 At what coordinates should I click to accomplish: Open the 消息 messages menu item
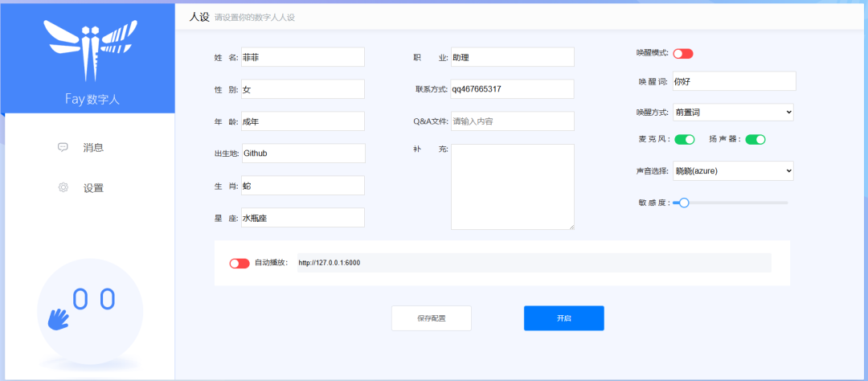tap(93, 147)
